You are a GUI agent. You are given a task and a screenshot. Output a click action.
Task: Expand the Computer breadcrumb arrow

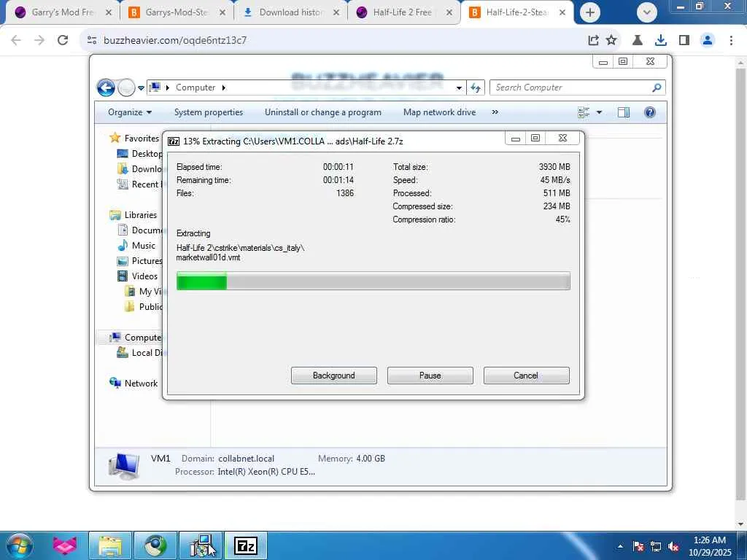(223, 87)
